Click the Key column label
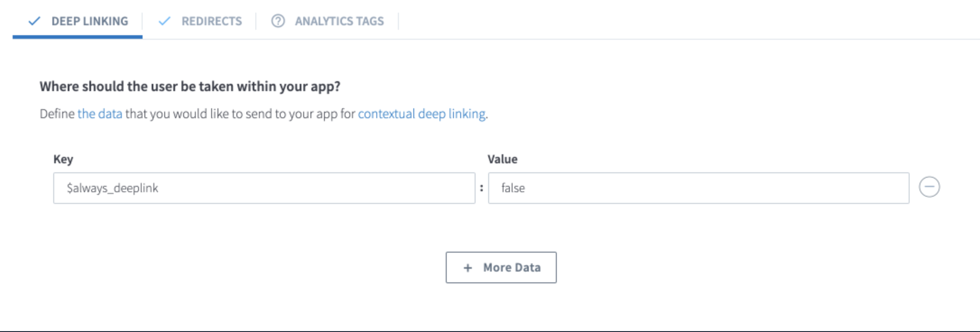 [63, 159]
